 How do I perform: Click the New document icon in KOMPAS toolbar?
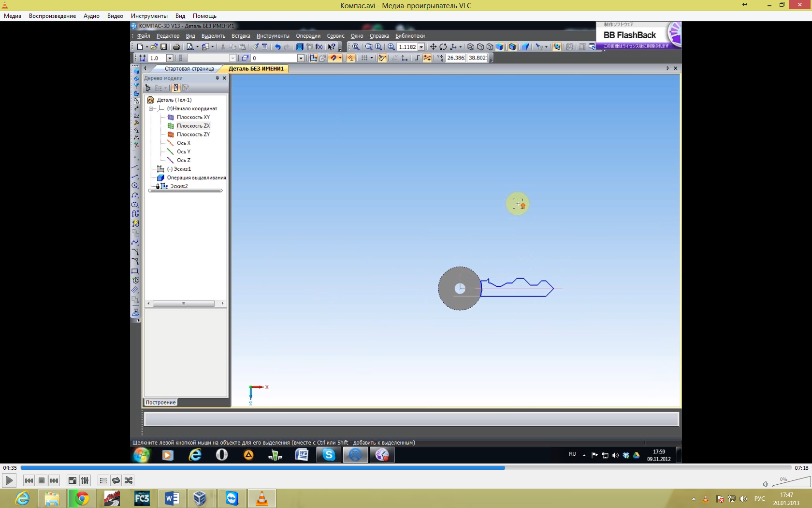(140, 47)
